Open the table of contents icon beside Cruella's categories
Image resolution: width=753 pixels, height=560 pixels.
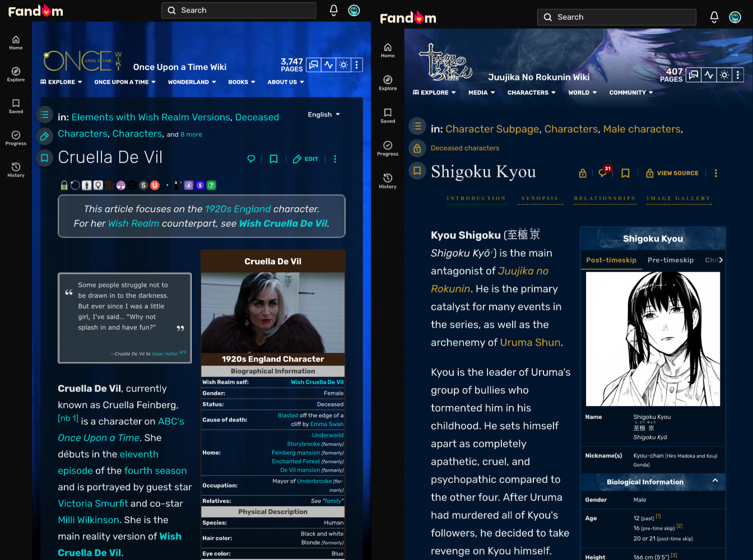[x=45, y=115]
